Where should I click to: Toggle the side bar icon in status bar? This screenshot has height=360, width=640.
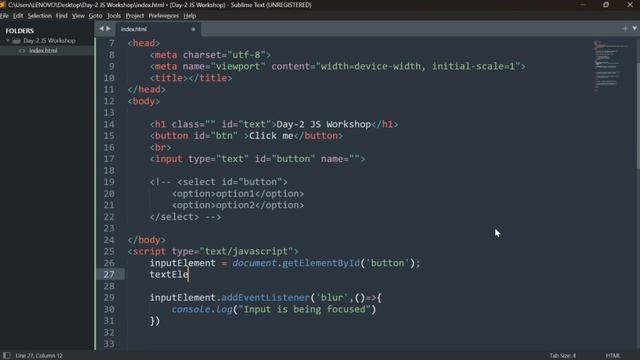coord(7,356)
